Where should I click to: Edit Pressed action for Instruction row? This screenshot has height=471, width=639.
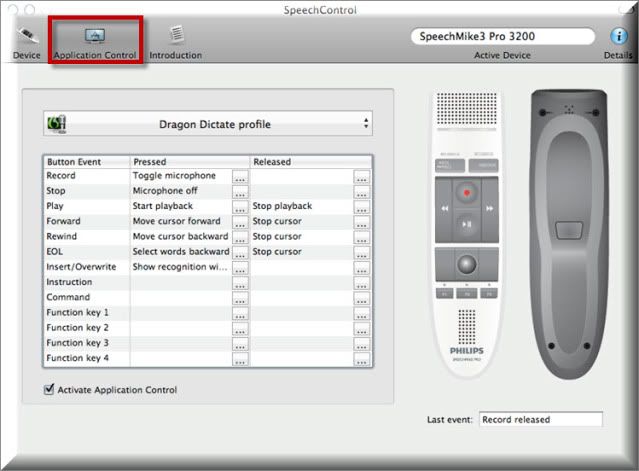click(x=240, y=283)
